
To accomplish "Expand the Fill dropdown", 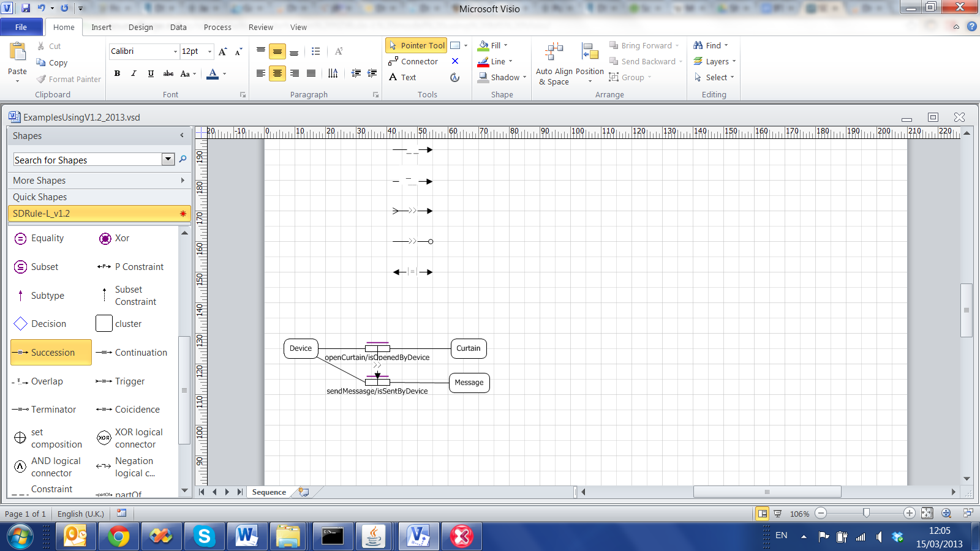I will click(x=505, y=45).
